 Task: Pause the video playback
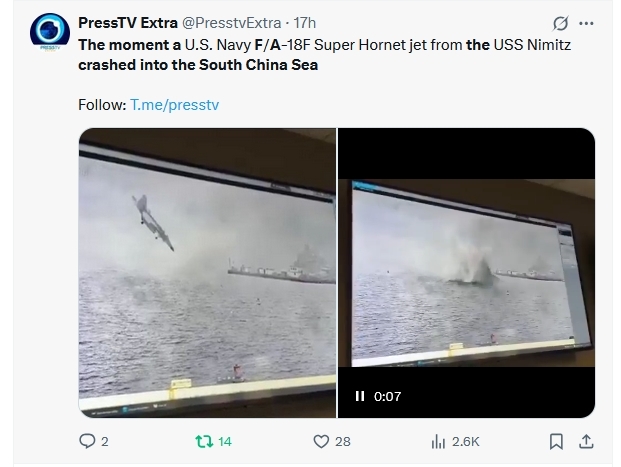360,396
